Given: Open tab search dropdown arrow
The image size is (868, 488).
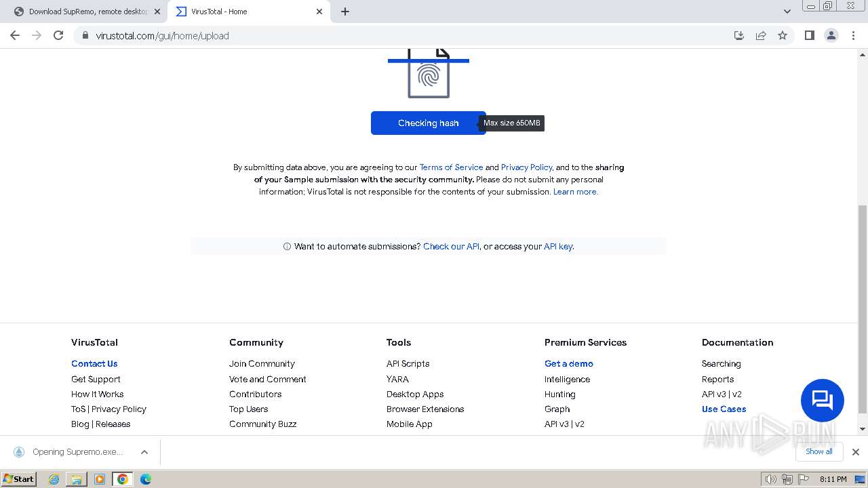Looking at the screenshot, I should pos(787,12).
